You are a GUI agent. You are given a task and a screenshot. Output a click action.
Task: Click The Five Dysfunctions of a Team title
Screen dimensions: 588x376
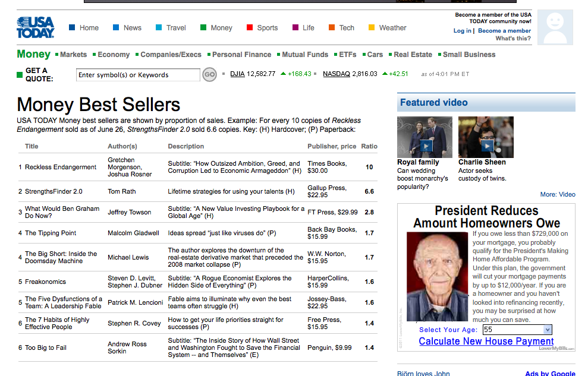pos(64,302)
